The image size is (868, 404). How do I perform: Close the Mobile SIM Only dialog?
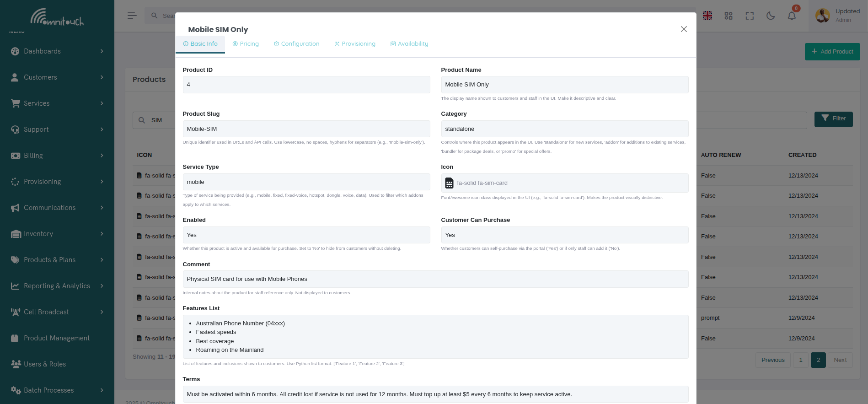pyautogui.click(x=684, y=29)
